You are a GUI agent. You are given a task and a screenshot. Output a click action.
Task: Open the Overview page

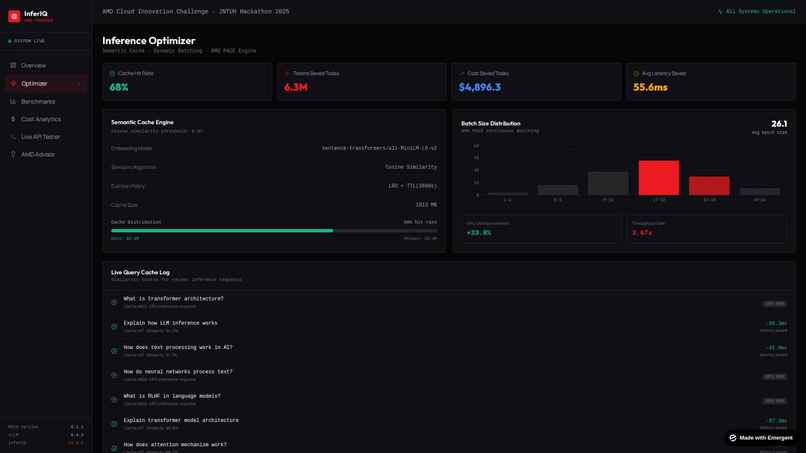(x=46, y=65)
